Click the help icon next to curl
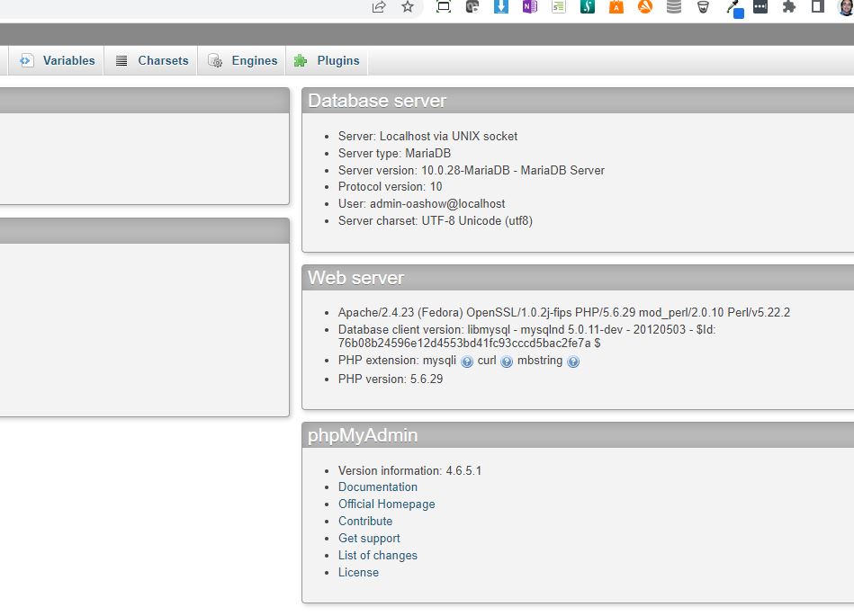 point(507,362)
